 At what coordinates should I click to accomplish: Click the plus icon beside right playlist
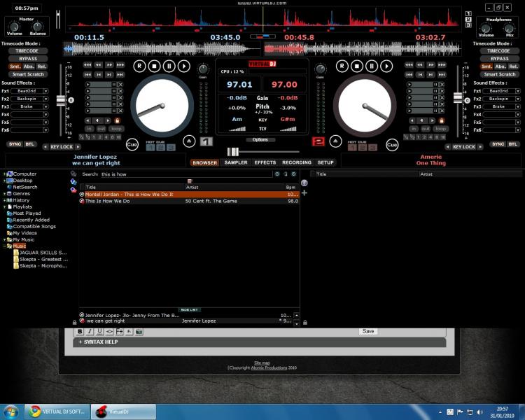click(304, 192)
